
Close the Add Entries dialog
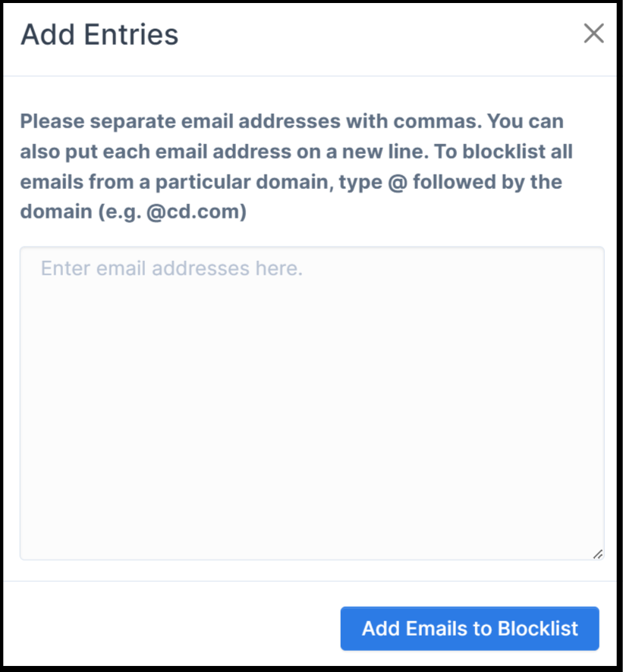pyautogui.click(x=593, y=33)
